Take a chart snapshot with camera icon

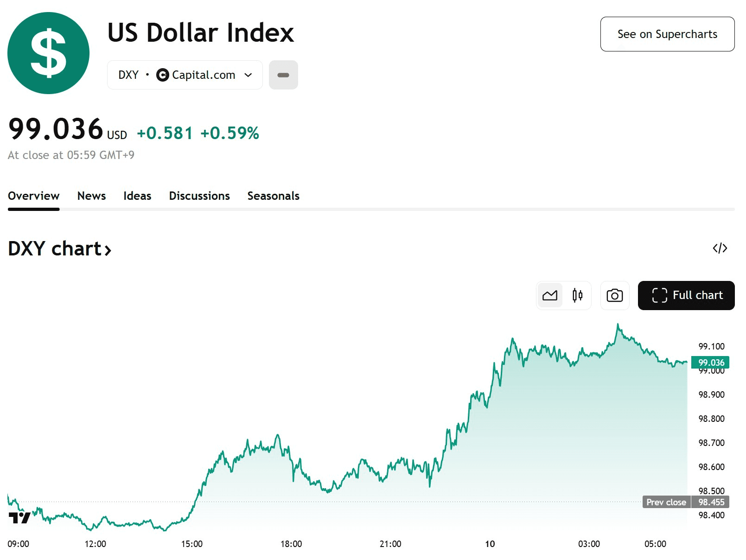[614, 295]
